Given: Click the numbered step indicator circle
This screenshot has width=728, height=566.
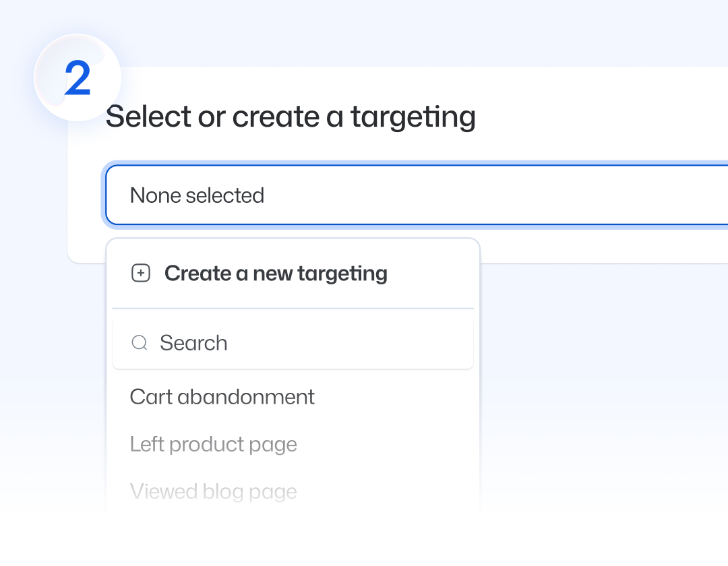Looking at the screenshot, I should [x=76, y=77].
